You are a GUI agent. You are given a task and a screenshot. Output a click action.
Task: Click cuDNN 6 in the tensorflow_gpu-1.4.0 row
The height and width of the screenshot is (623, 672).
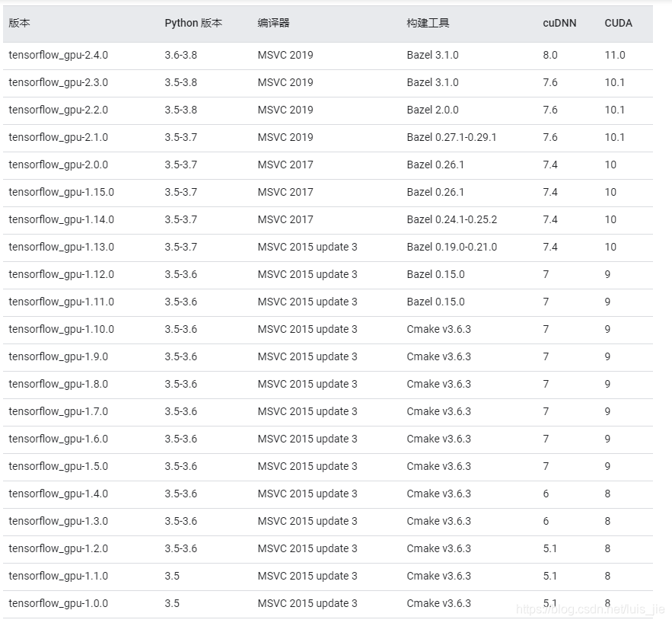point(546,494)
